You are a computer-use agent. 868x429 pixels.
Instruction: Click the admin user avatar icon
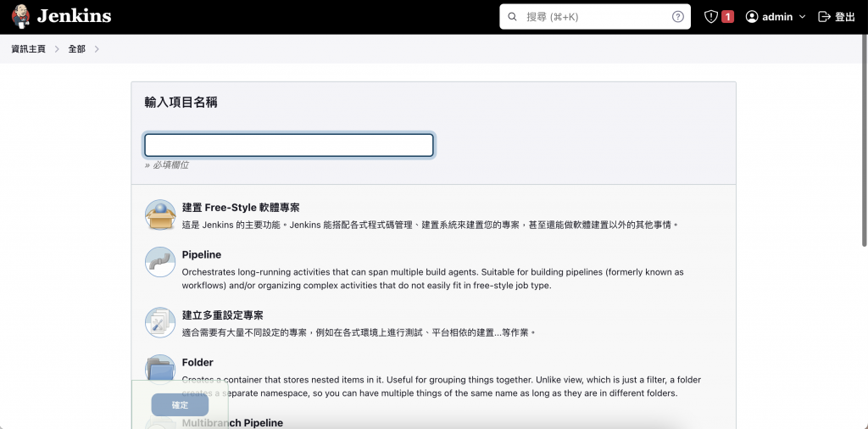tap(752, 17)
